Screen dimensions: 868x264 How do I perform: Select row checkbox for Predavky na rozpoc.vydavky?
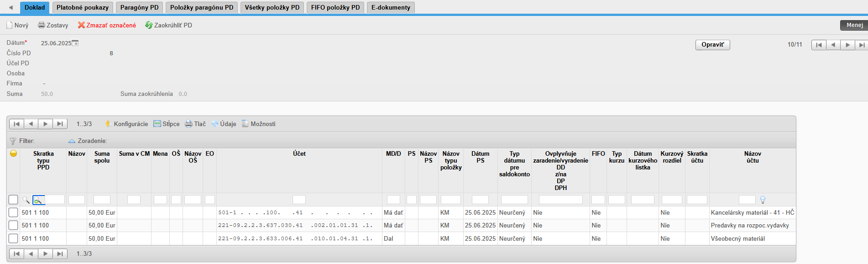(x=13, y=225)
